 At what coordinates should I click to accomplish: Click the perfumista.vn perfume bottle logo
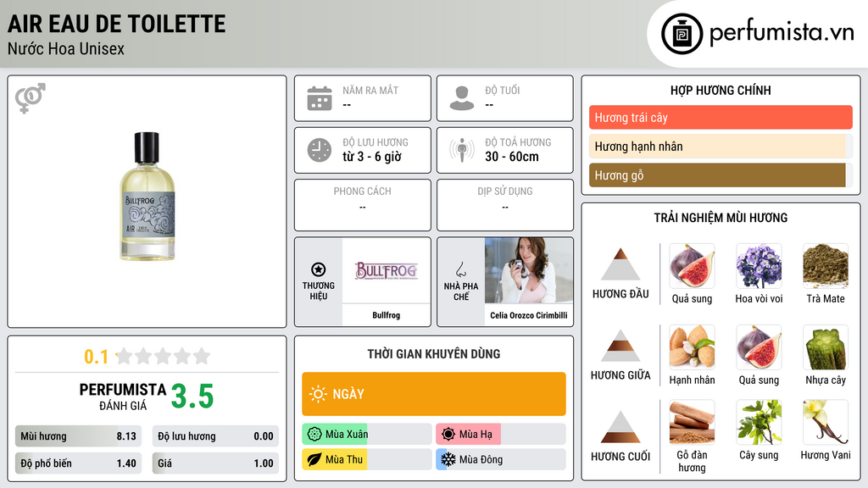click(682, 34)
